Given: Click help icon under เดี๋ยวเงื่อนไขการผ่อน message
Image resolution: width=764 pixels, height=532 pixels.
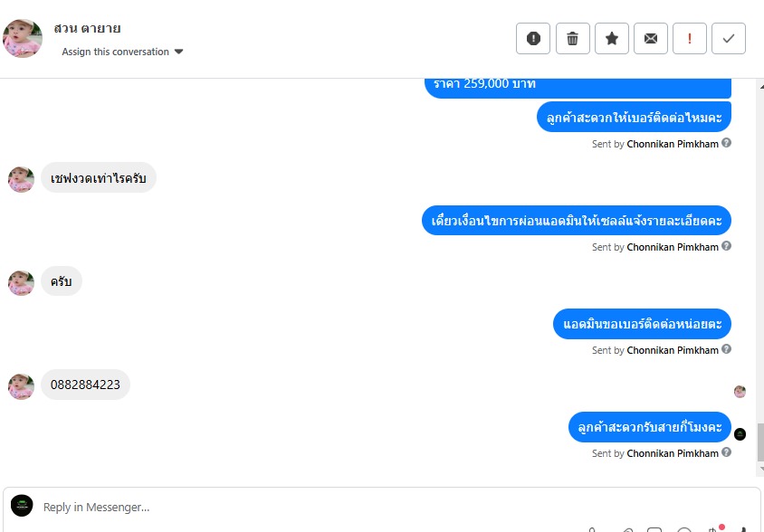Looking at the screenshot, I should pyautogui.click(x=726, y=246).
